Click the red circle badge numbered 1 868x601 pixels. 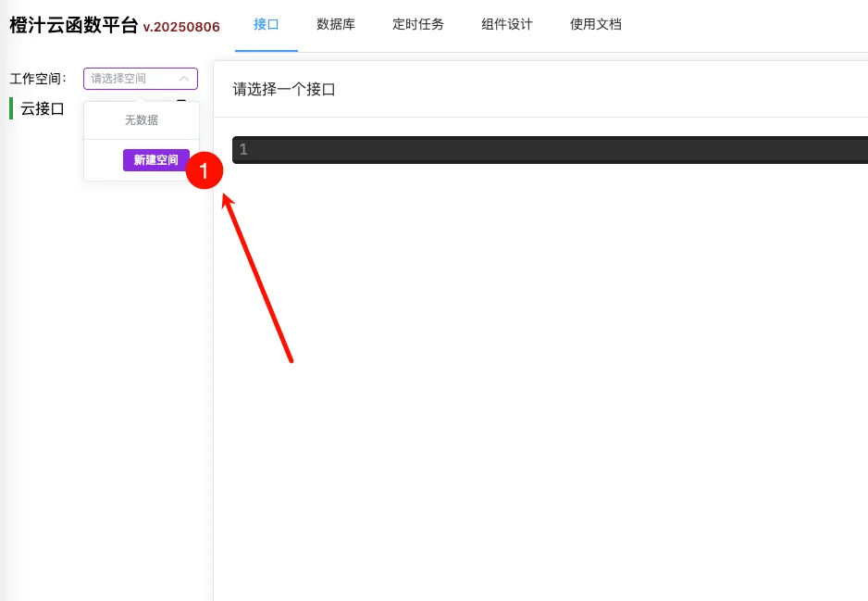coord(205,170)
